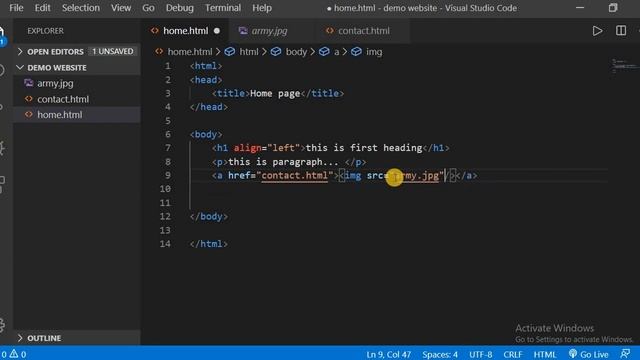Click the HTML file icon on contact.html tab
640x360 pixels.
[329, 31]
